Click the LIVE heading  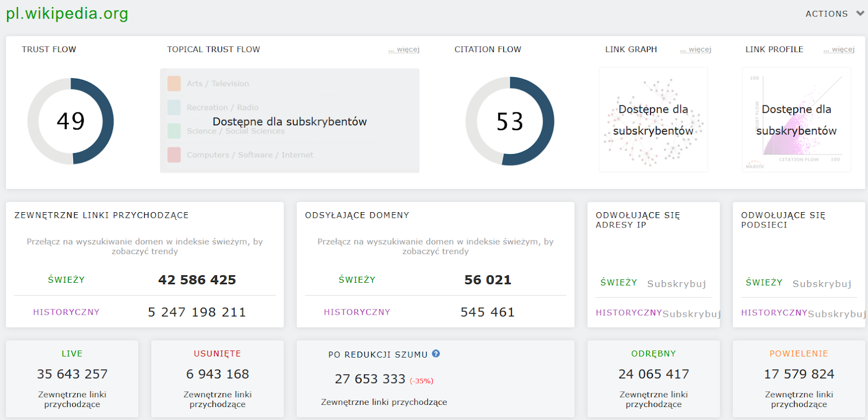click(x=72, y=354)
